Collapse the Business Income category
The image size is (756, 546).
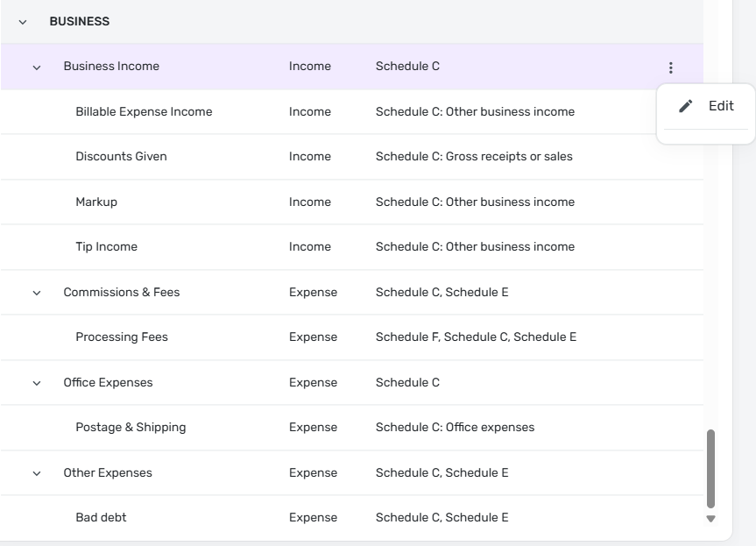coord(37,67)
